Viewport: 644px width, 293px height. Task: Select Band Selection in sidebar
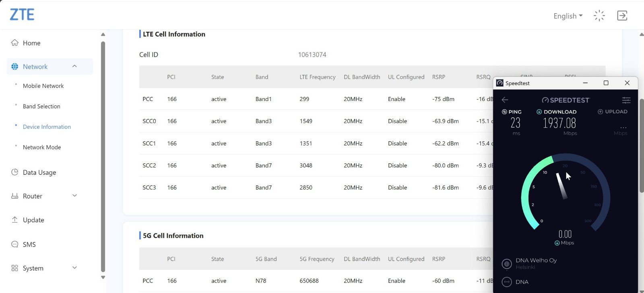click(x=41, y=106)
